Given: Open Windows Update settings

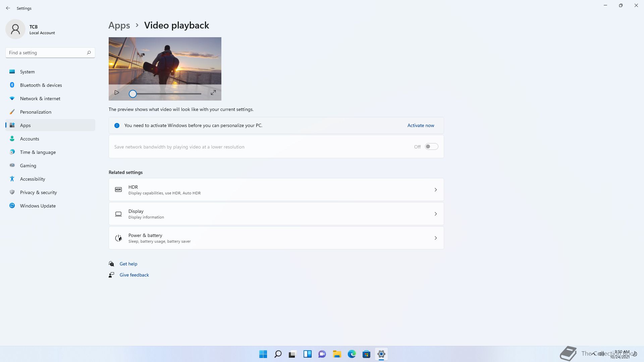Looking at the screenshot, I should point(50,206).
